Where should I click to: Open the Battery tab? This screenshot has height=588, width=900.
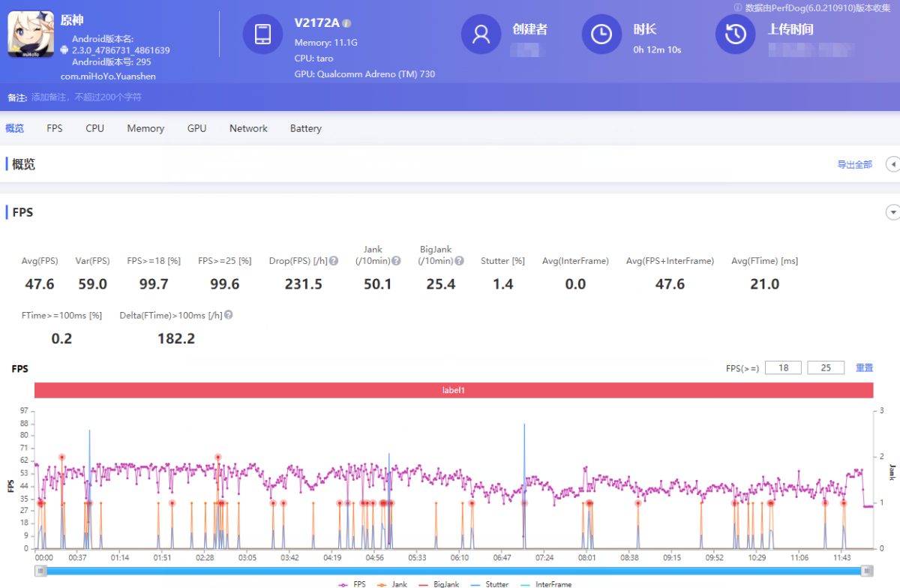tap(305, 128)
